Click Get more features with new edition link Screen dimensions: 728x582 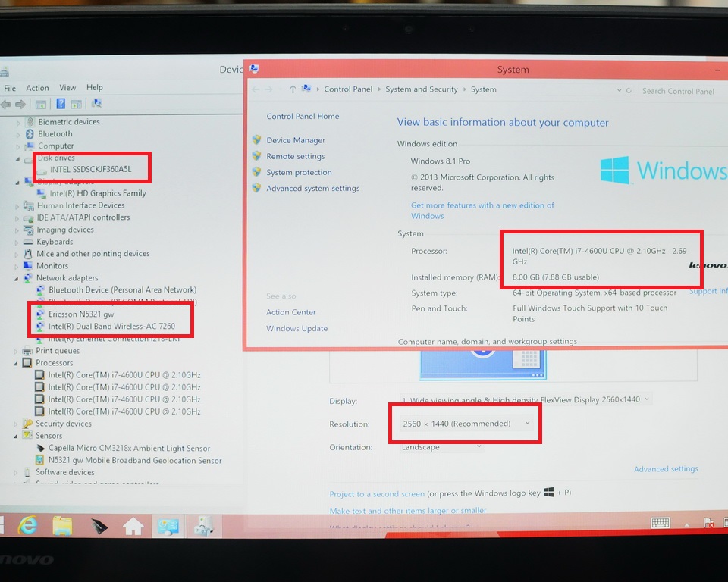[x=482, y=210]
